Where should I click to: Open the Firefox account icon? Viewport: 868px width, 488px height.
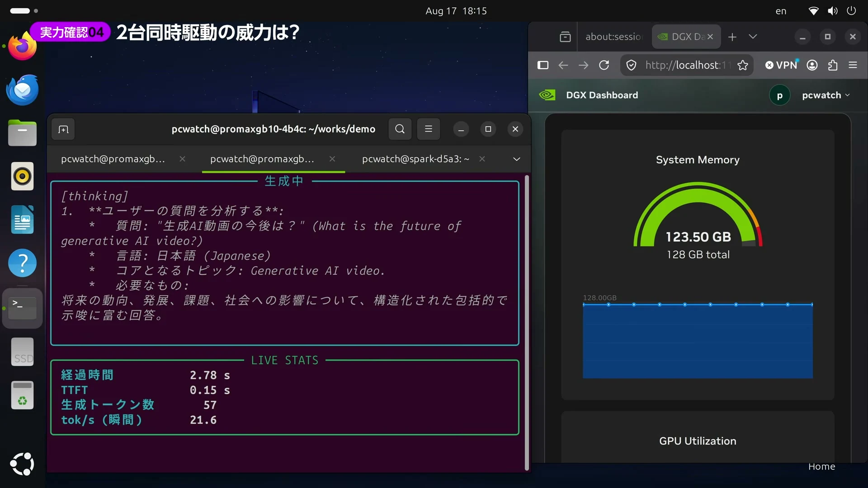(x=812, y=65)
